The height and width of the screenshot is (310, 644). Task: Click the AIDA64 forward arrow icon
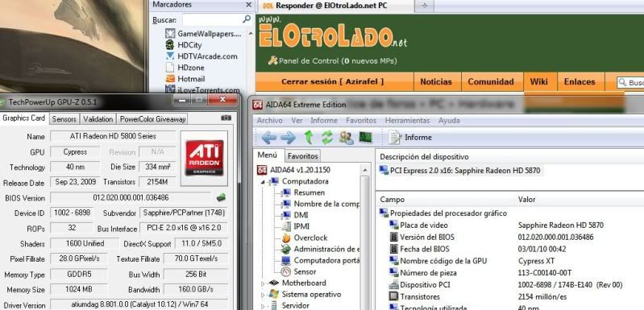click(x=288, y=138)
